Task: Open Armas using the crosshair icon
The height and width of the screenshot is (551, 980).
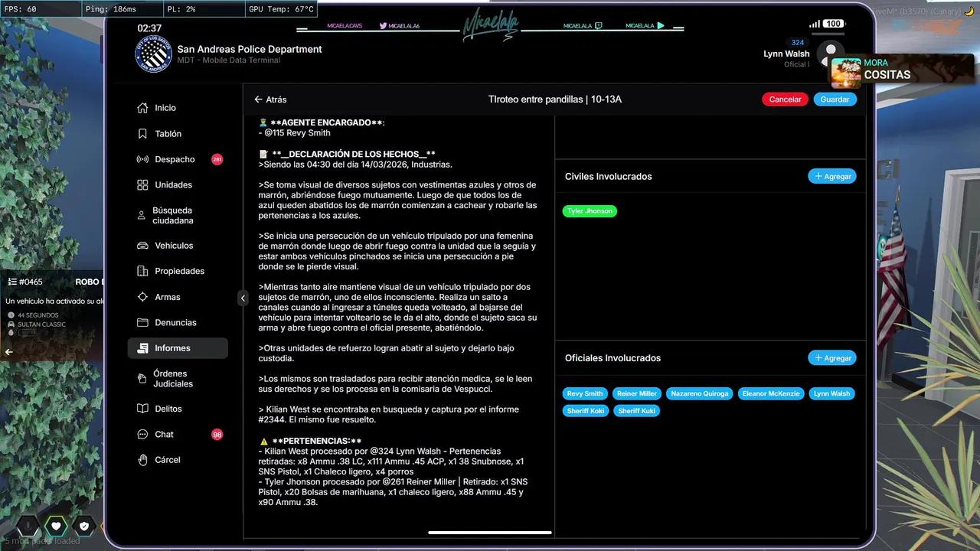Action: [142, 297]
